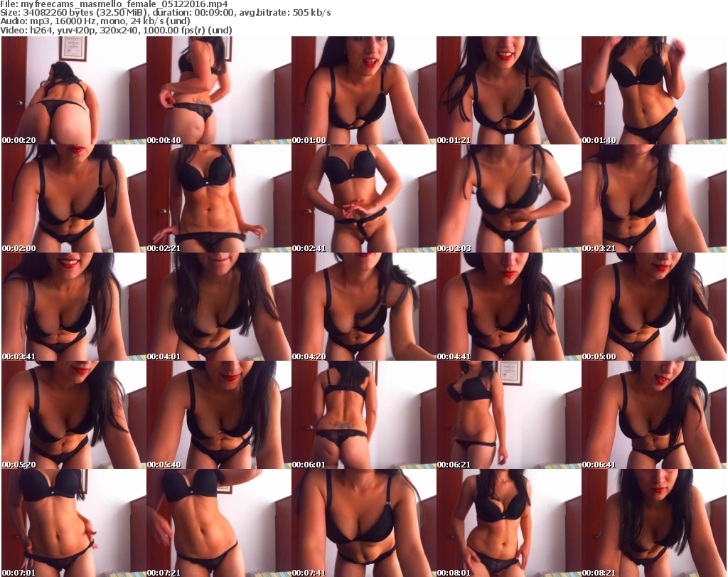Click the 'File:' name line in header
The height and width of the screenshot is (577, 728).
[x=114, y=4]
